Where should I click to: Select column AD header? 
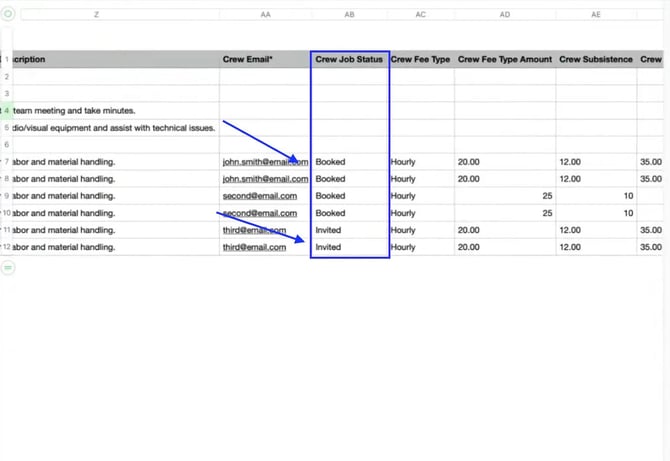pyautogui.click(x=505, y=15)
